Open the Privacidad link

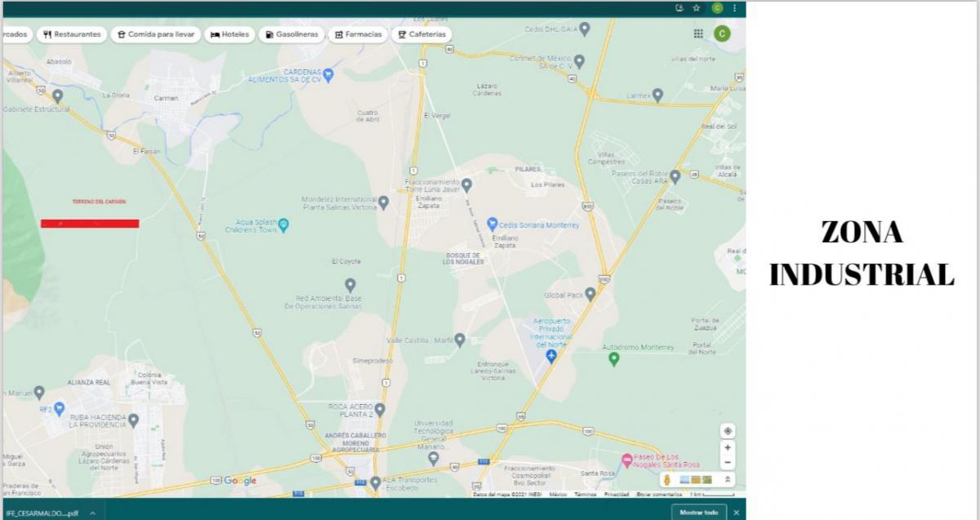pyautogui.click(x=616, y=494)
